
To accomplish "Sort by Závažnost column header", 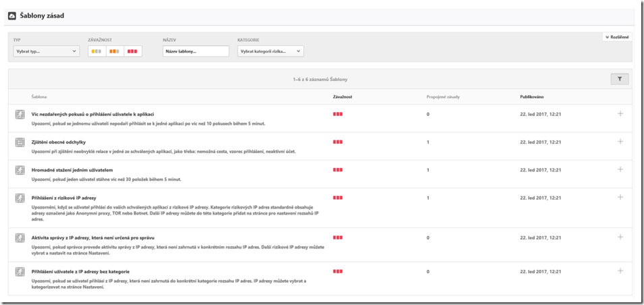I will (x=342, y=97).
